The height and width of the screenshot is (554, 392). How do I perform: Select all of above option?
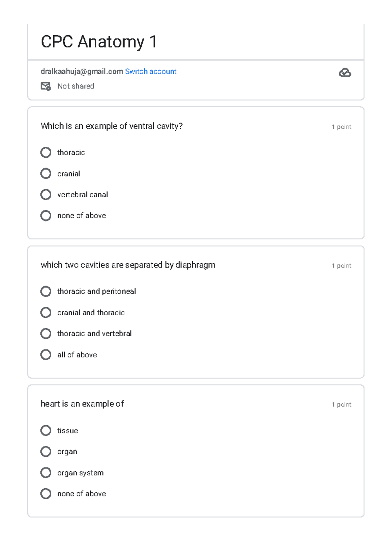tap(46, 355)
